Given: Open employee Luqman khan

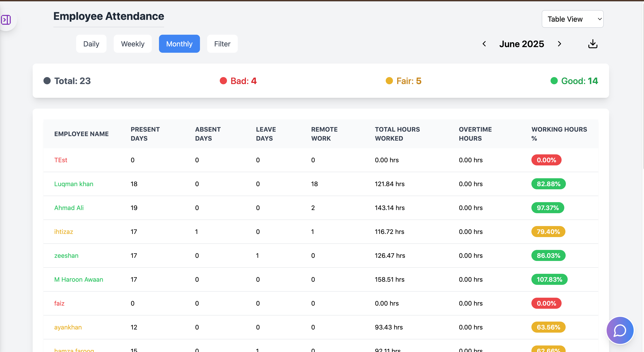Looking at the screenshot, I should [74, 184].
